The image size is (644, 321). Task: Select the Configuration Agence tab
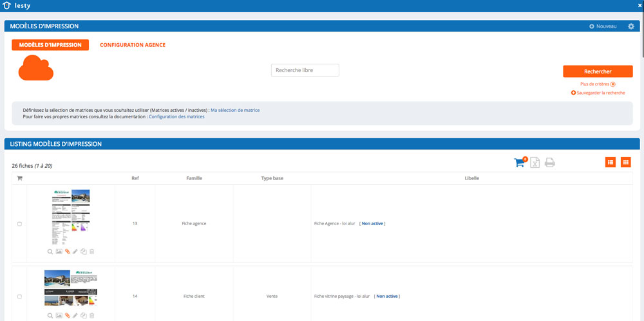[x=133, y=45]
